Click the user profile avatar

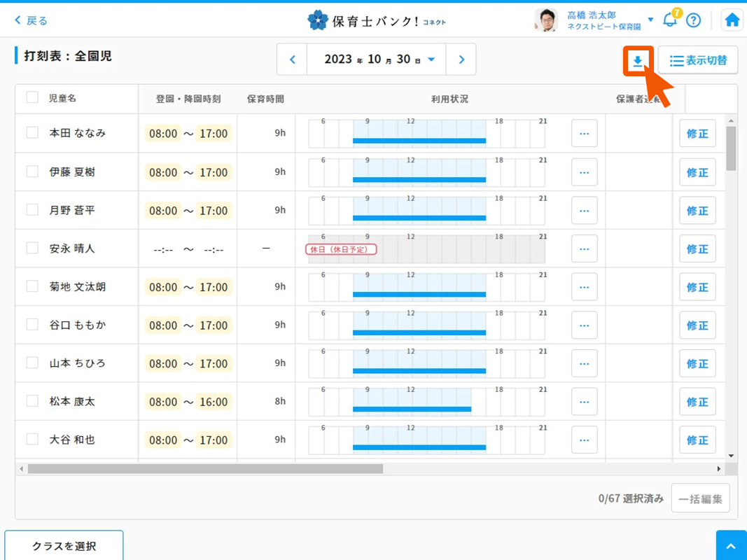pyautogui.click(x=545, y=20)
